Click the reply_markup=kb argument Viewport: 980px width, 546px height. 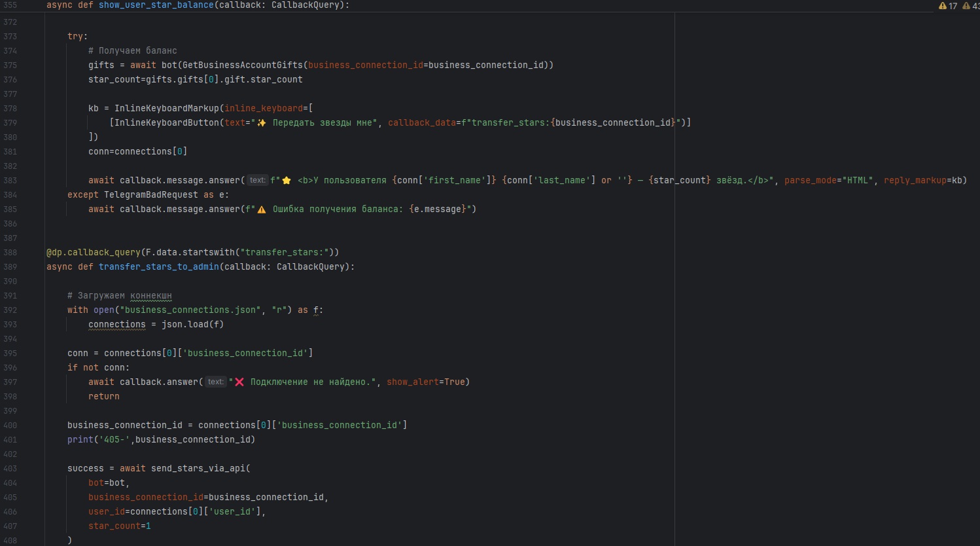click(923, 180)
